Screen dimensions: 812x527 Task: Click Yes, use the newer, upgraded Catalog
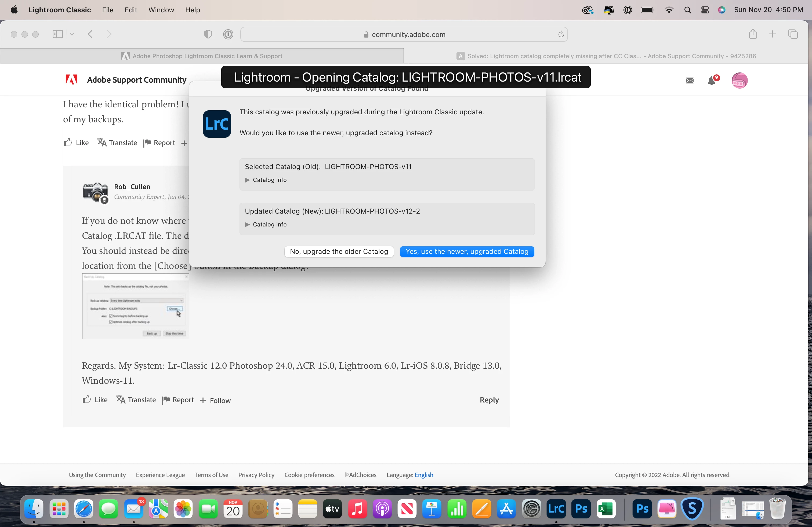coord(467,252)
